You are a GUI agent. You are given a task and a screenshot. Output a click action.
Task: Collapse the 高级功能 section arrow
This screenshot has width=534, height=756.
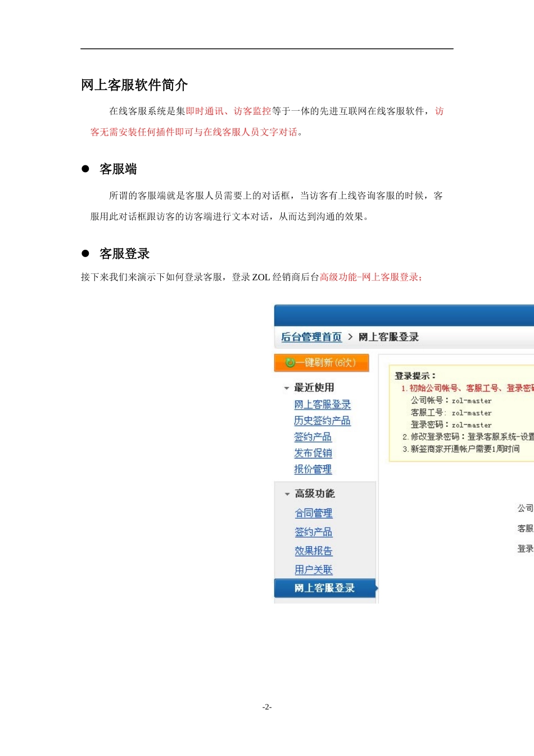[287, 494]
